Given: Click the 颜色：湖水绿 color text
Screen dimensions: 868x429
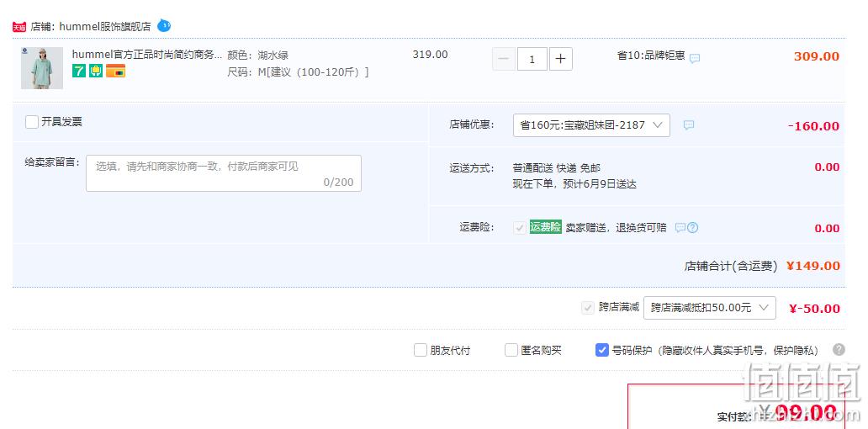Looking at the screenshot, I should click(x=258, y=56).
